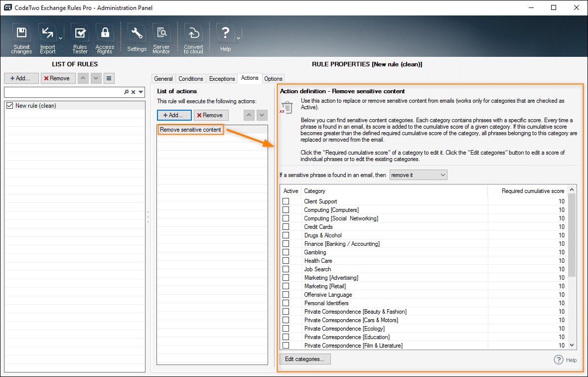Toggle the New rule (clean) checkbox
588x377 pixels.
pos(10,106)
